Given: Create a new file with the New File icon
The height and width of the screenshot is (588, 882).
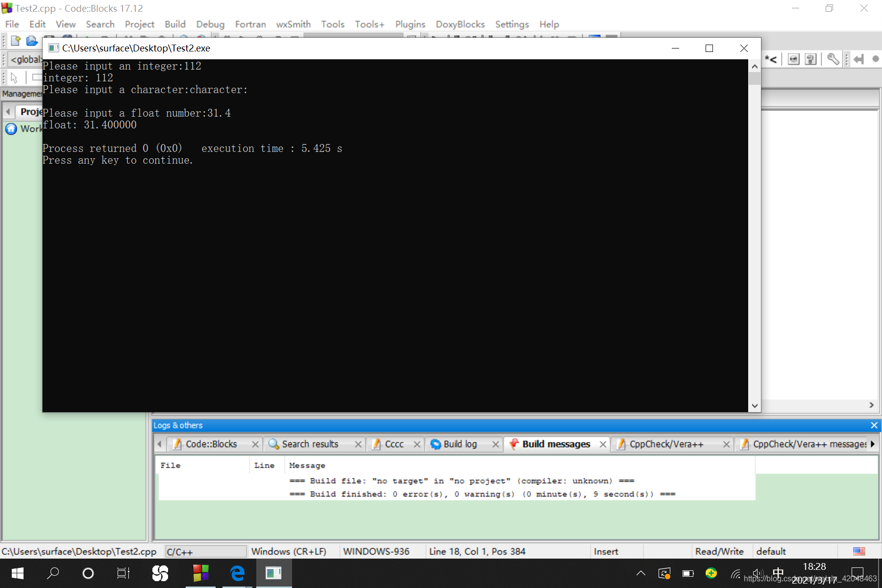Looking at the screenshot, I should 14,41.
